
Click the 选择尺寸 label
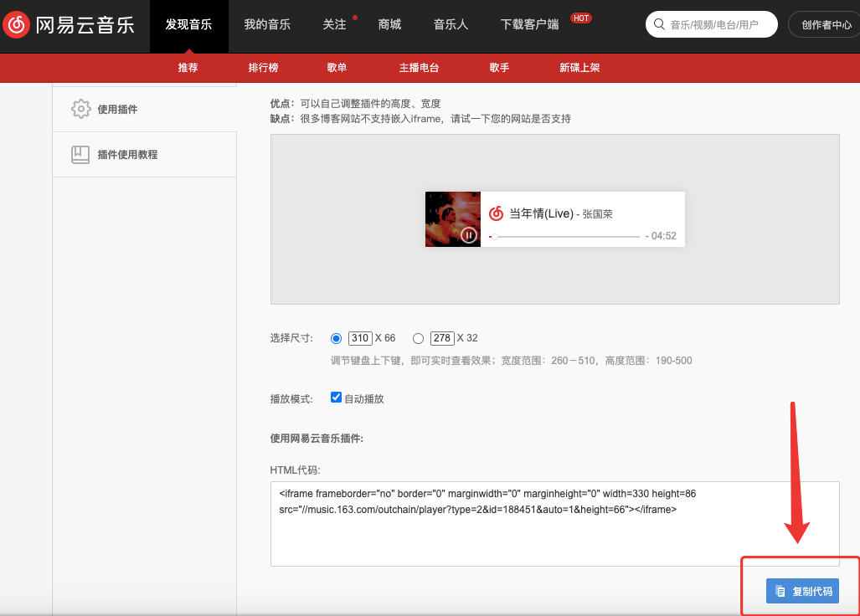(291, 338)
